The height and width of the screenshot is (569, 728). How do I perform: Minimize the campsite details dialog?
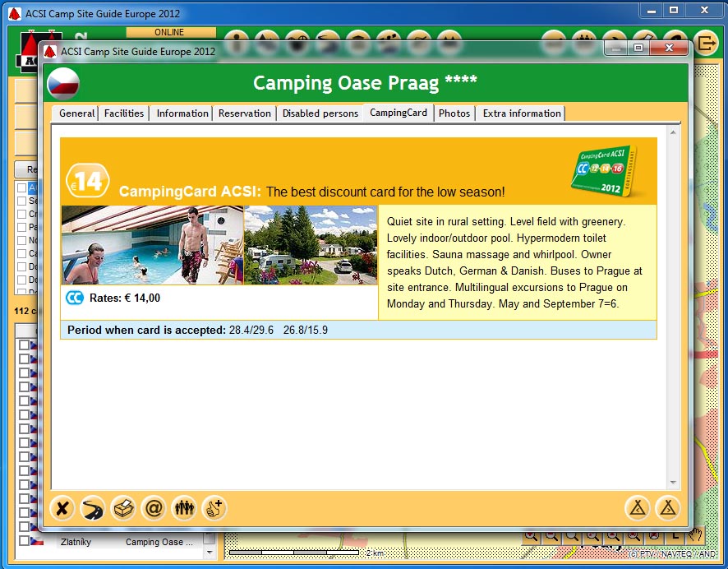tap(616, 48)
